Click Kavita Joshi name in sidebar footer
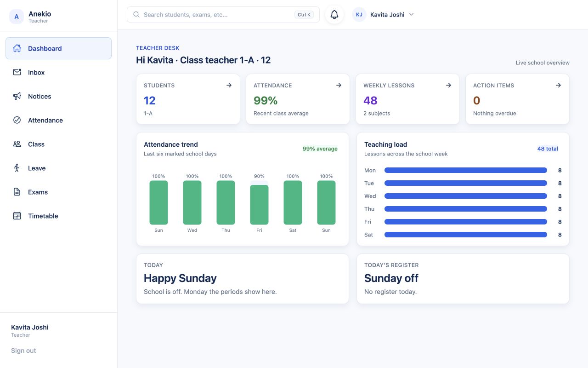The width and height of the screenshot is (588, 368). pos(30,327)
